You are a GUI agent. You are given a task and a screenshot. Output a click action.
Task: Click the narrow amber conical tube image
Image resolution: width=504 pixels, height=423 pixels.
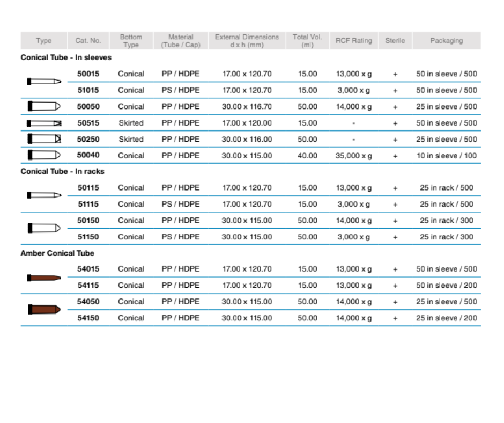pyautogui.click(x=44, y=278)
